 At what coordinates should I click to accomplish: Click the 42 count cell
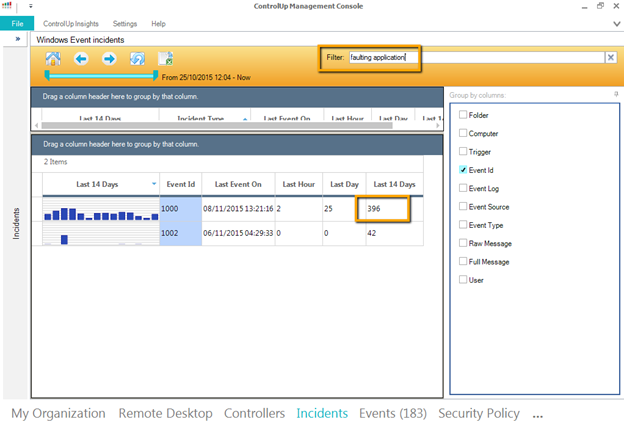(x=394, y=233)
